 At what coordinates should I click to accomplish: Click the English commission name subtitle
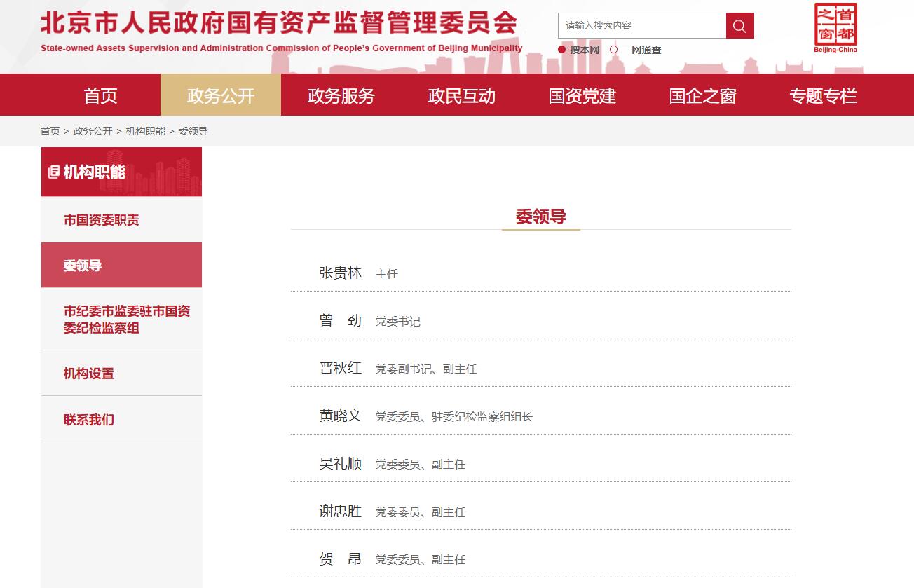coord(282,48)
